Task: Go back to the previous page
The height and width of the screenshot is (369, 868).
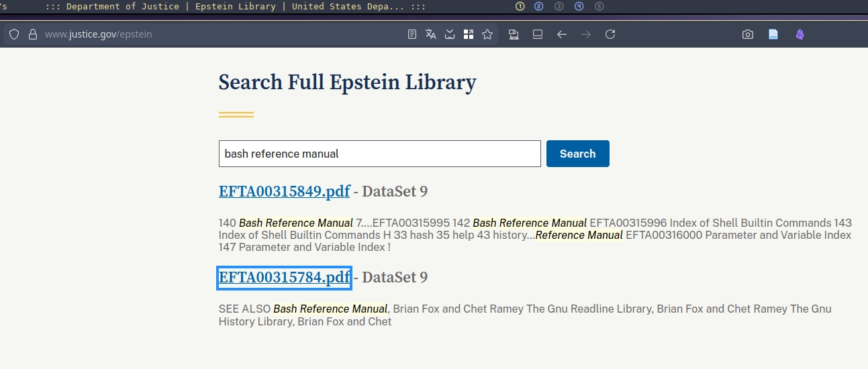Action: 562,34
